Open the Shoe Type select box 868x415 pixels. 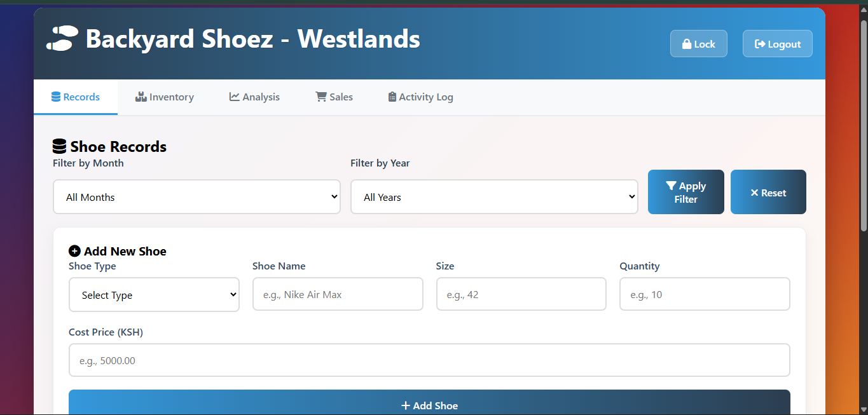154,295
